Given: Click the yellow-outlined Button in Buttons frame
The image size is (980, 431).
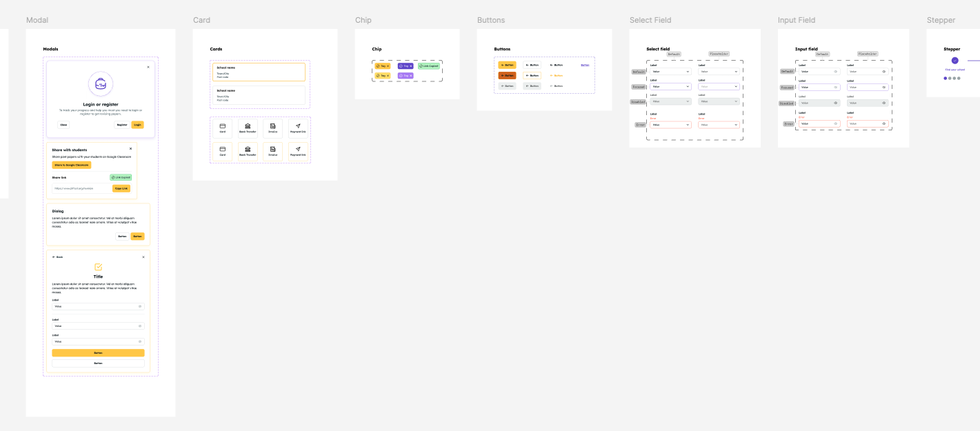Looking at the screenshot, I should click(x=532, y=75).
